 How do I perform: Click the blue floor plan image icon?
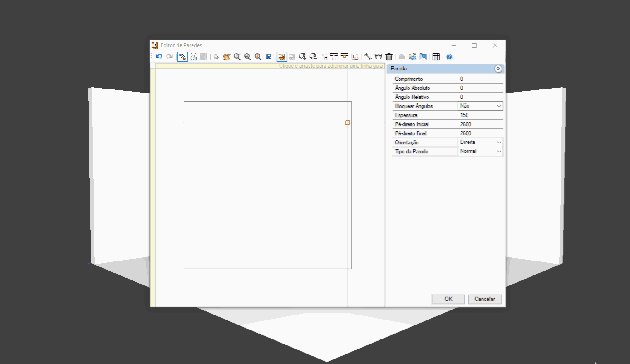423,57
